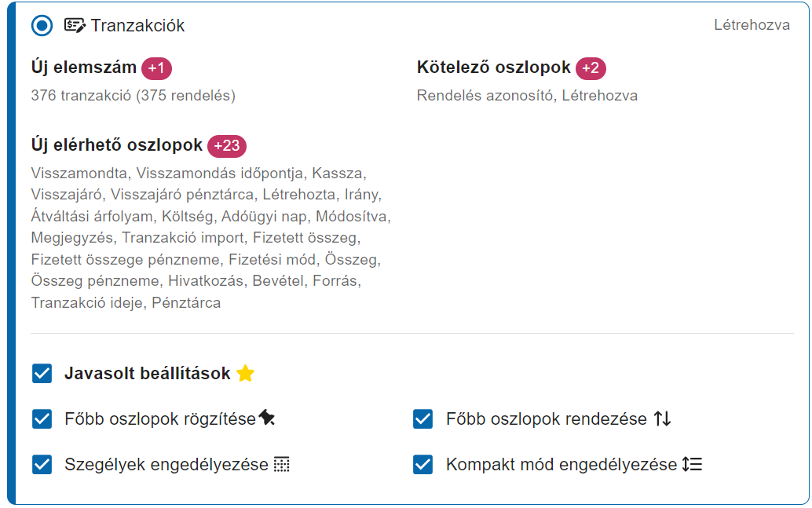812x508 pixels.
Task: Click the borders grid icon
Action: tap(281, 465)
